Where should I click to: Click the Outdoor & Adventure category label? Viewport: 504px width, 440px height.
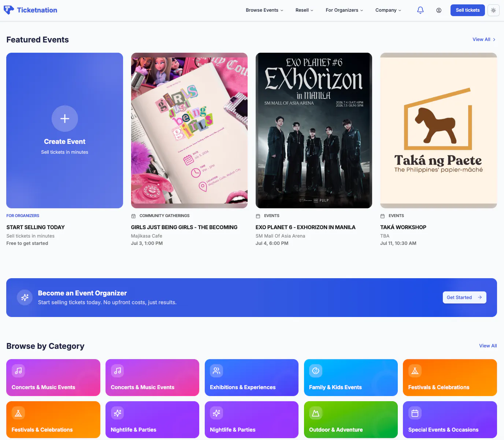pos(336,430)
